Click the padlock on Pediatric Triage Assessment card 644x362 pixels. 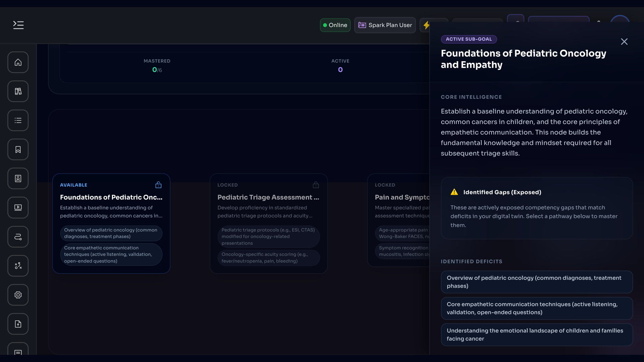(316, 185)
